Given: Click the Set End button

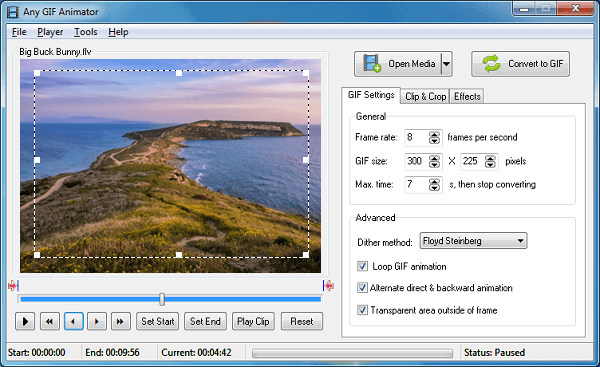Looking at the screenshot, I should [205, 321].
